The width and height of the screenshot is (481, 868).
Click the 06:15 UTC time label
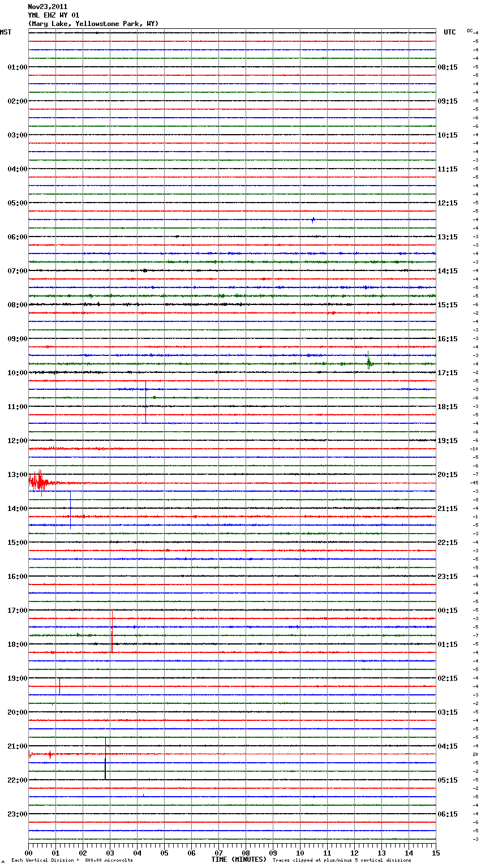pos(448,814)
